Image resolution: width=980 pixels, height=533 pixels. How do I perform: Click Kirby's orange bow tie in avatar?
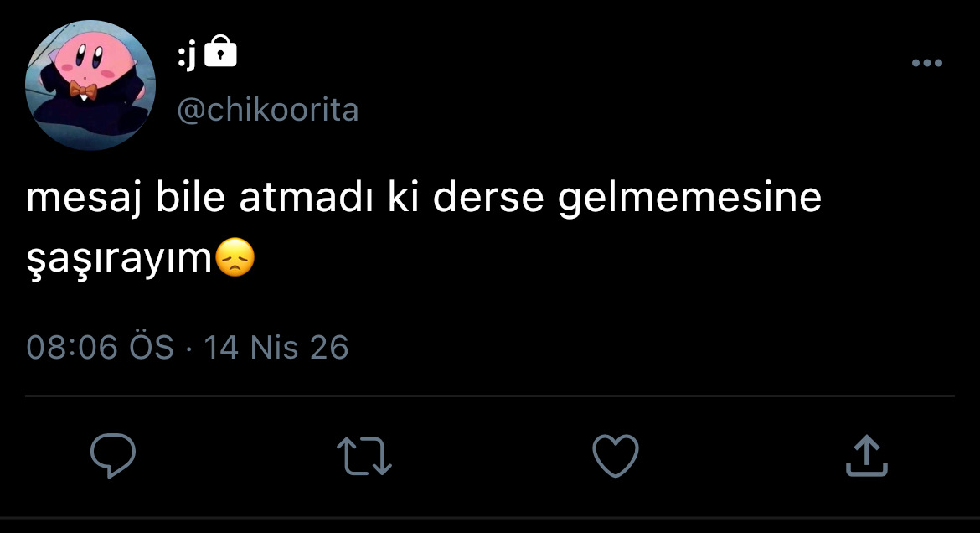point(83,91)
